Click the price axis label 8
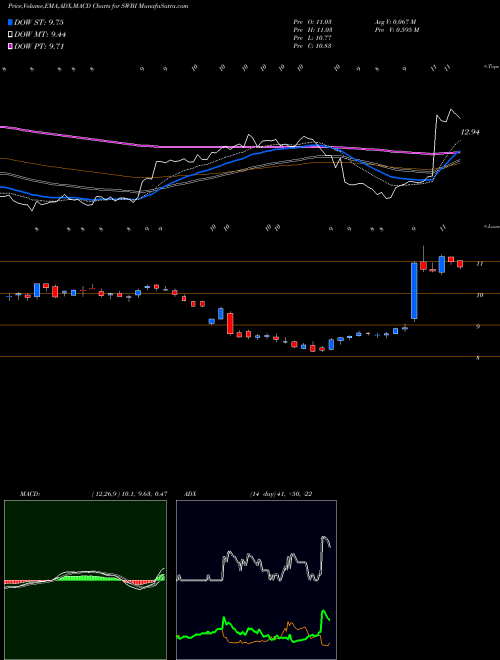 pos(478,358)
